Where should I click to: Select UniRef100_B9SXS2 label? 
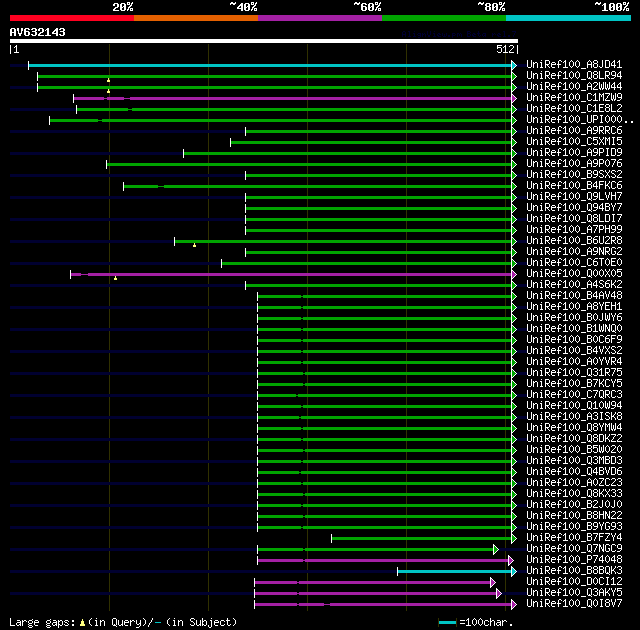tap(574, 175)
